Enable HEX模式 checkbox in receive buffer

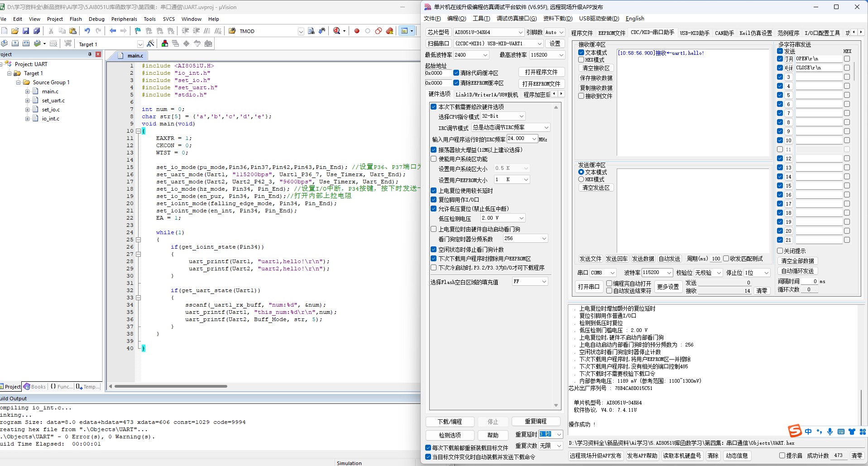(581, 60)
